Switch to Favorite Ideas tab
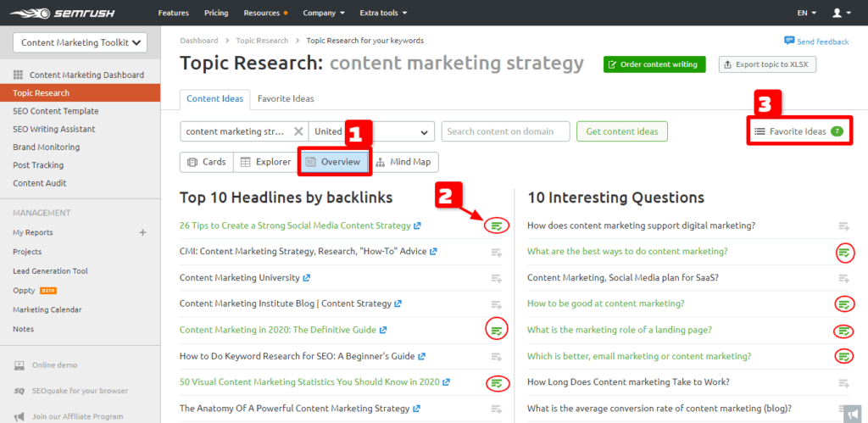This screenshot has height=423, width=868. tap(286, 99)
